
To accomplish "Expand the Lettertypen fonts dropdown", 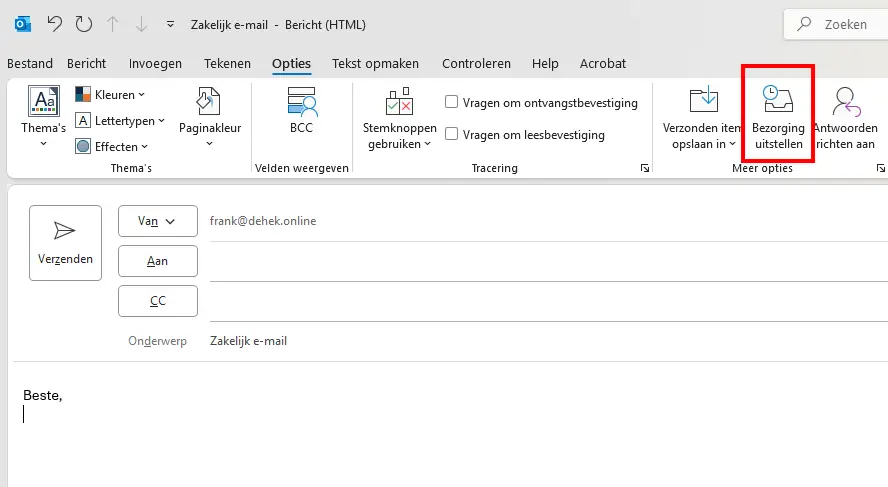I will (x=120, y=121).
